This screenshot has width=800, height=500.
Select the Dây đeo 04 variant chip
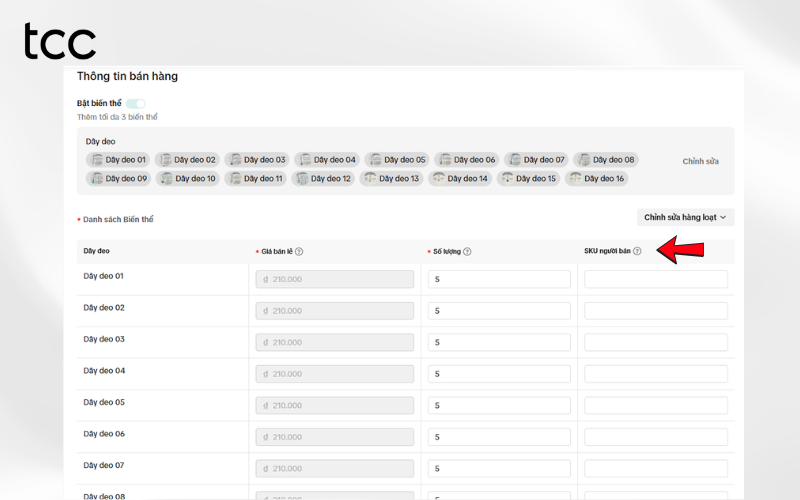(327, 160)
